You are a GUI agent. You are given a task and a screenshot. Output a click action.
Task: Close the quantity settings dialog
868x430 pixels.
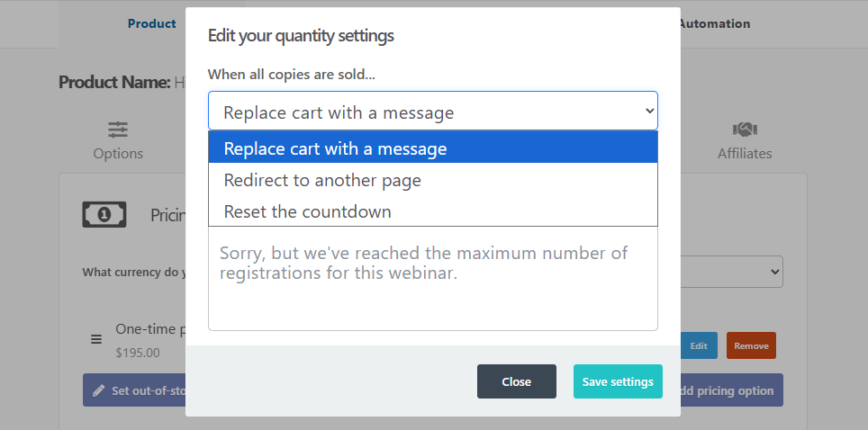pyautogui.click(x=516, y=381)
